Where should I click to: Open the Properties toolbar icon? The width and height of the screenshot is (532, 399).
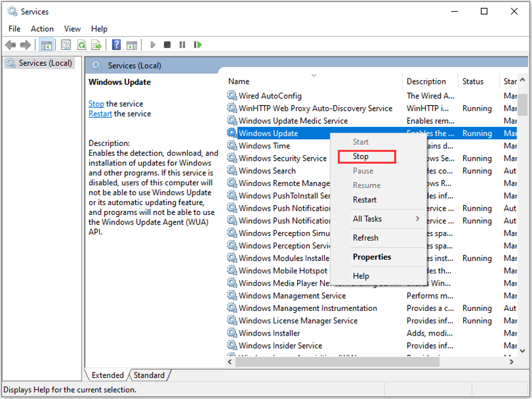66,45
